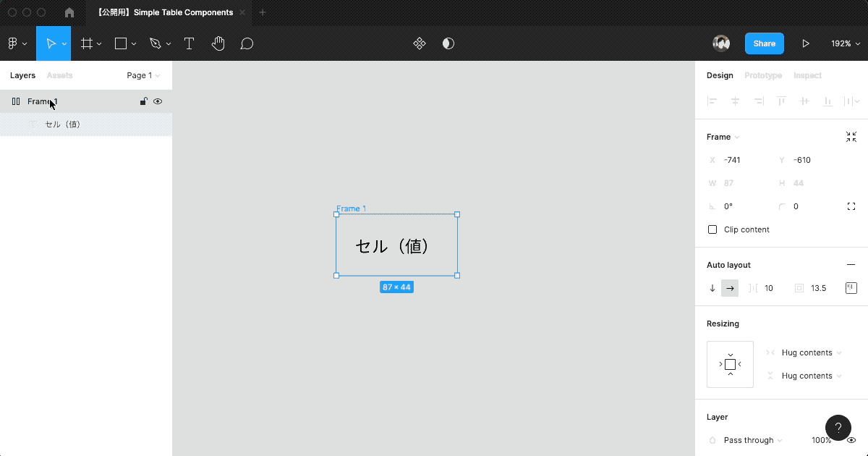Click the X position input field
Viewport: 868px width, 456px height.
741,160
